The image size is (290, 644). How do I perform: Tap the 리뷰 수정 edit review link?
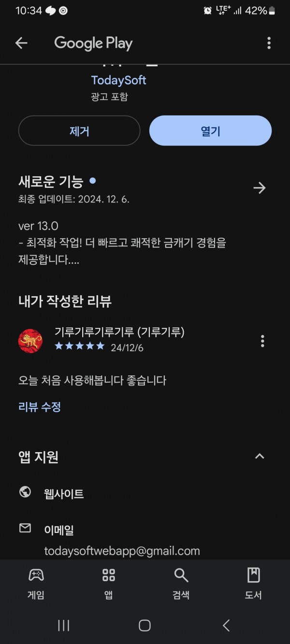click(x=40, y=407)
